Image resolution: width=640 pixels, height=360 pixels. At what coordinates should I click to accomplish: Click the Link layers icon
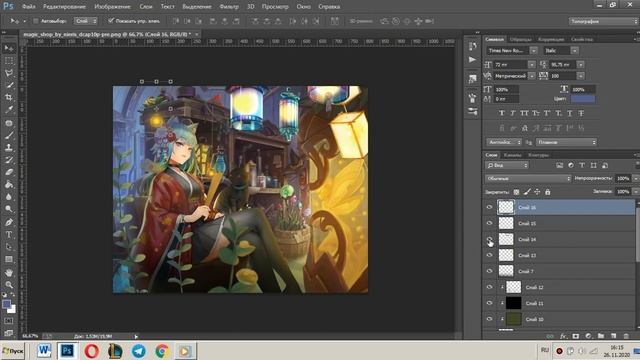click(x=550, y=336)
